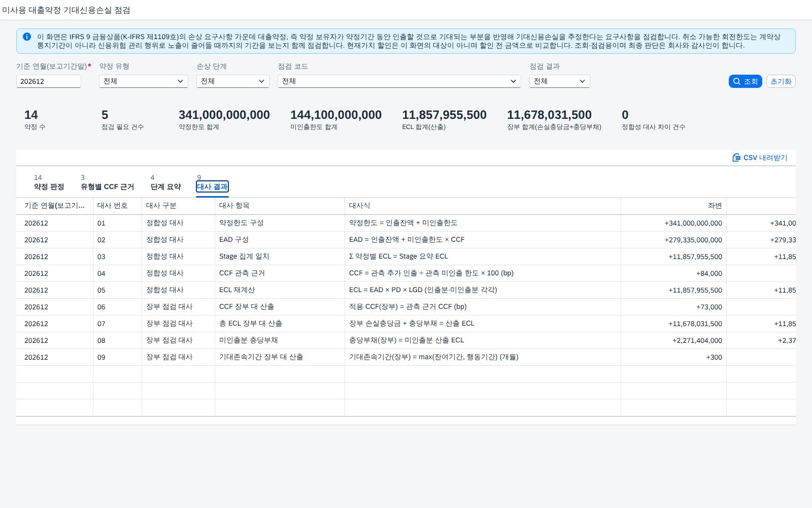Screen dimensions: 812x508
Task: Click the +300 value in row 09
Action: pos(714,357)
